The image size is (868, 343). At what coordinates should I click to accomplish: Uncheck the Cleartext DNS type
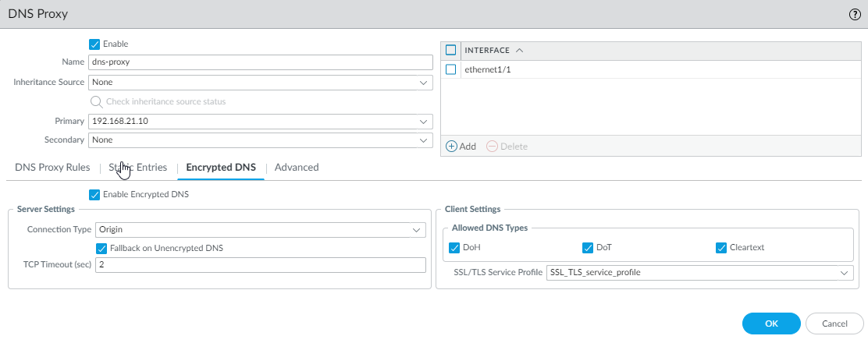tap(720, 248)
